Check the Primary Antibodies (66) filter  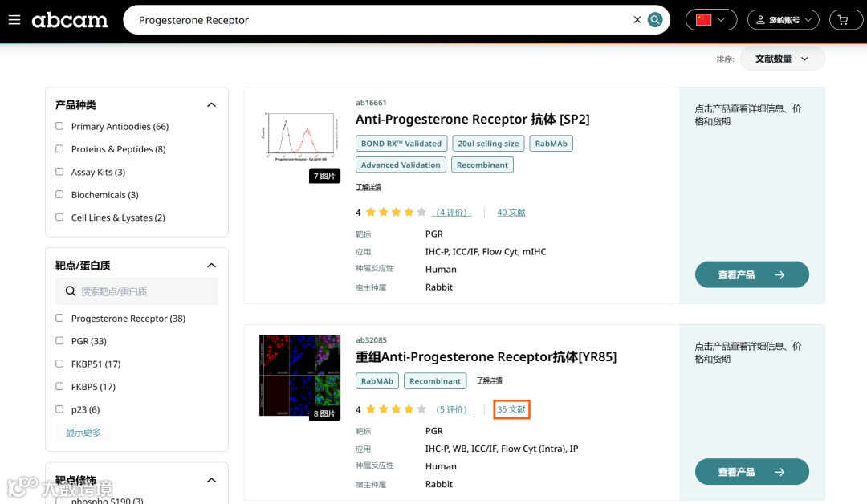59,126
